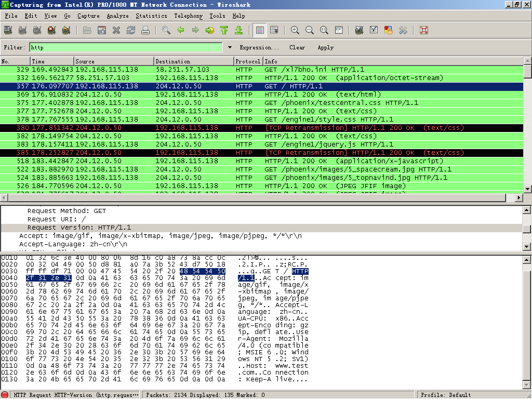532x399 pixels.
Task: Go back in packet history
Action: tap(181, 30)
